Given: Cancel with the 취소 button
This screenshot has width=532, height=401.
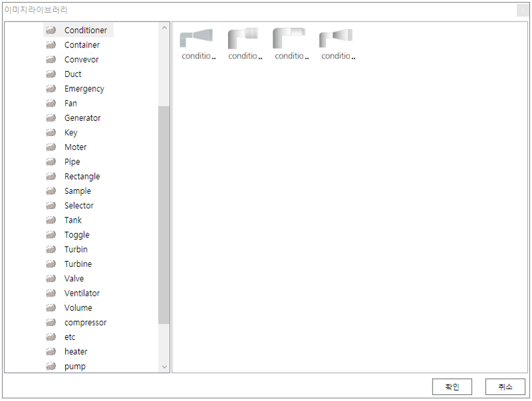Looking at the screenshot, I should pyautogui.click(x=505, y=387).
